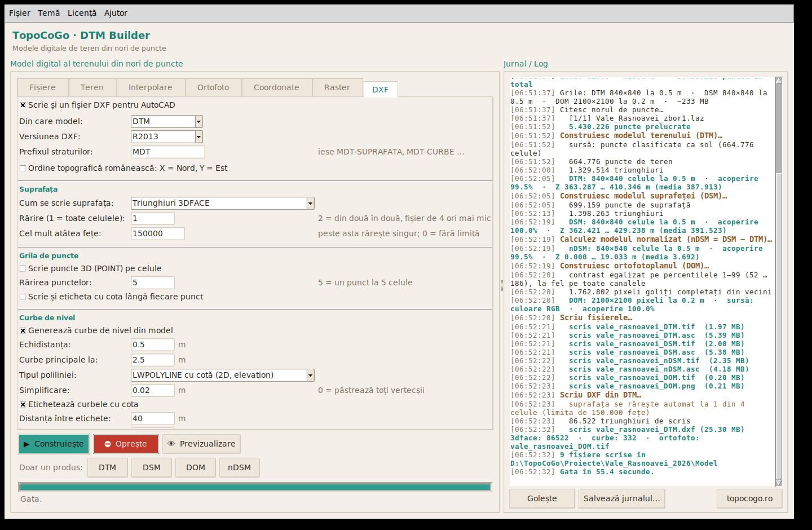This screenshot has height=530, width=812.
Task: Open the Licență menu
Action: tap(82, 13)
